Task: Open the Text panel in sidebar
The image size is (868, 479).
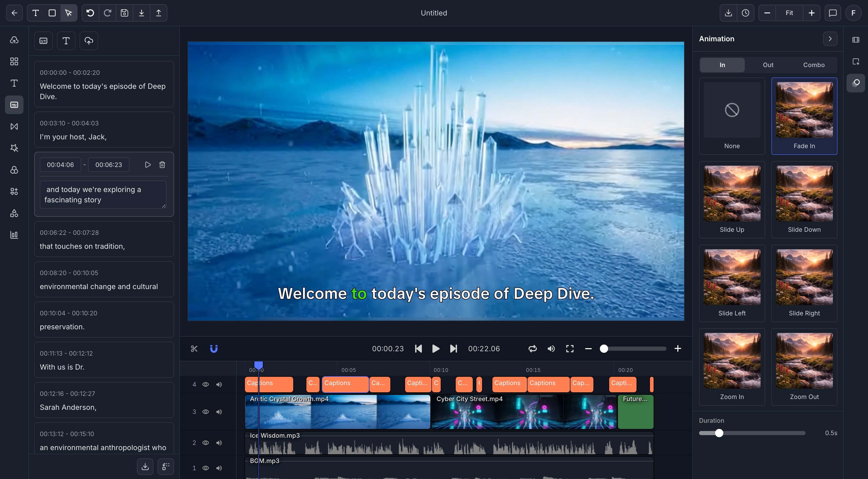Action: tap(14, 83)
